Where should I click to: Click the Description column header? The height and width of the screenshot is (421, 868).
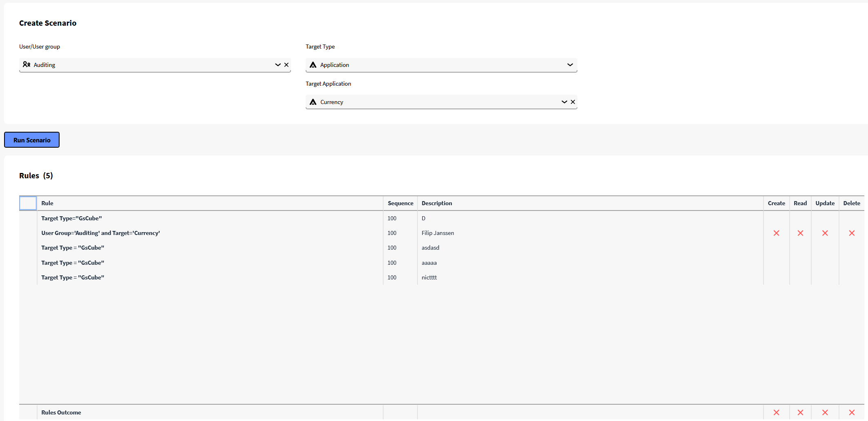coord(437,203)
